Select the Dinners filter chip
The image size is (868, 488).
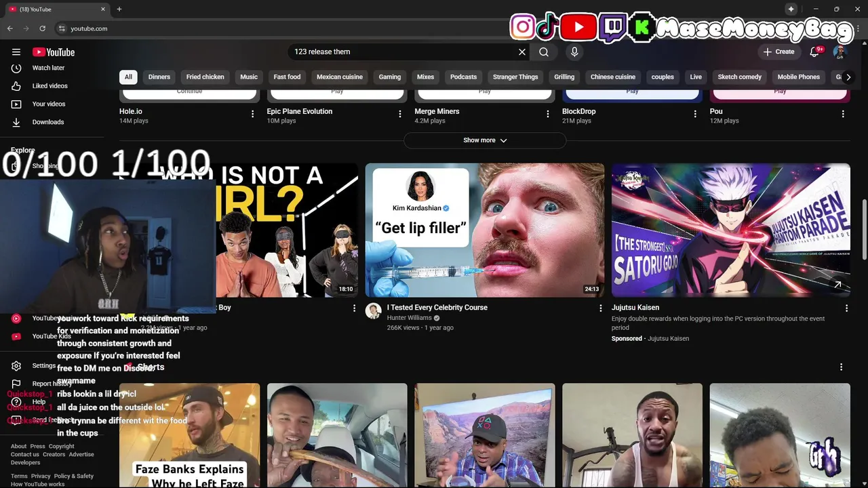point(159,77)
